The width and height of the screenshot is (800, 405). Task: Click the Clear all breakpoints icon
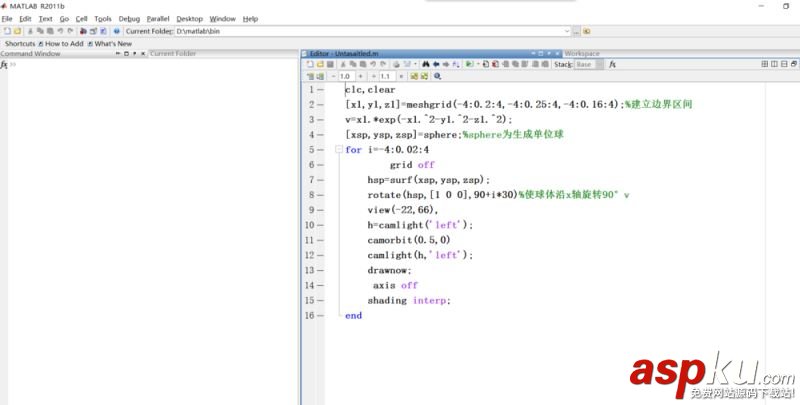495,64
